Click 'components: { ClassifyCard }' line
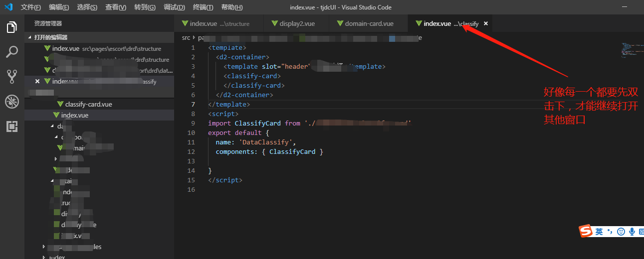Image resolution: width=644 pixels, height=259 pixels. pos(269,152)
